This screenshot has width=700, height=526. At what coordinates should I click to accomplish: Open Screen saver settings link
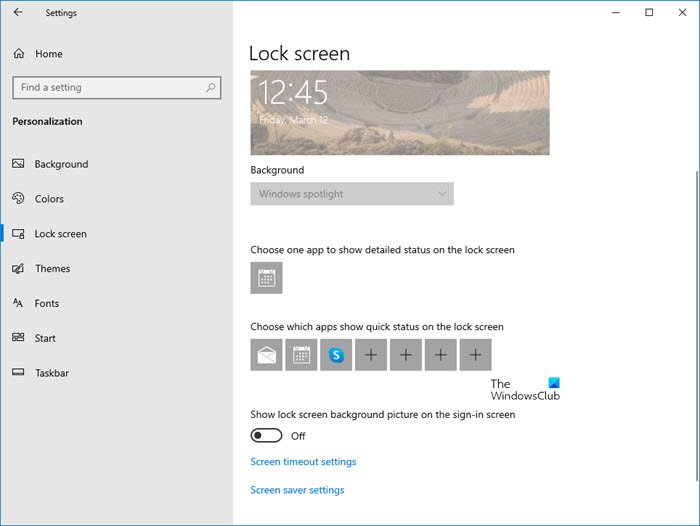(297, 490)
